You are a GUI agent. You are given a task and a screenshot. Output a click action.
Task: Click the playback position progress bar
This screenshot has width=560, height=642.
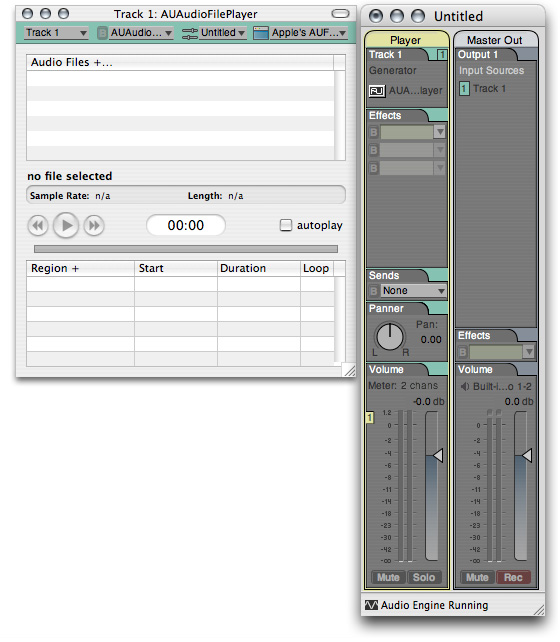coord(186,249)
